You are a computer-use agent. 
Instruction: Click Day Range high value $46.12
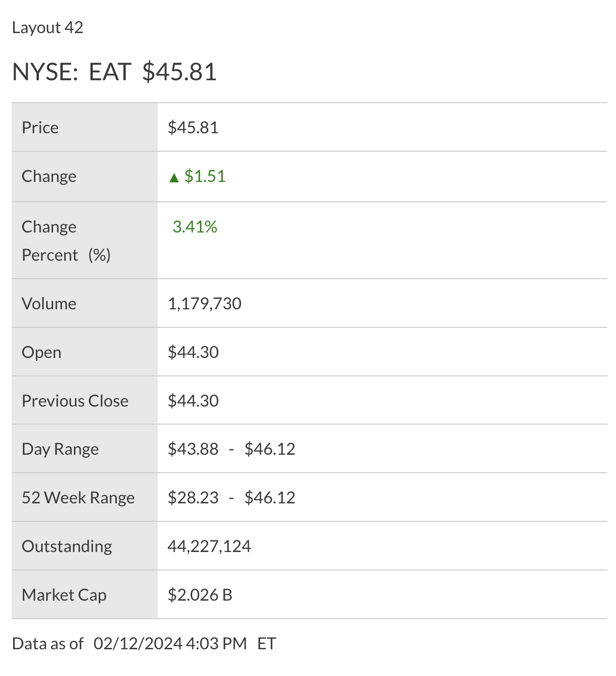(x=270, y=449)
